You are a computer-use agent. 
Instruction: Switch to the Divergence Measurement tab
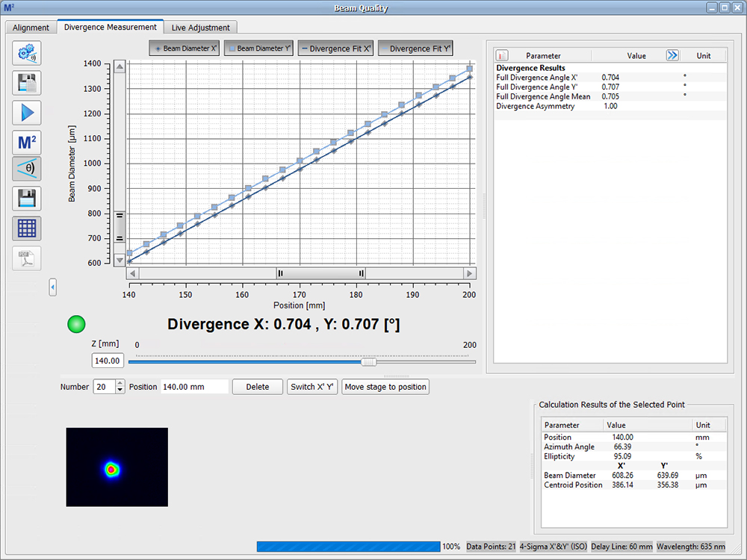[110, 27]
